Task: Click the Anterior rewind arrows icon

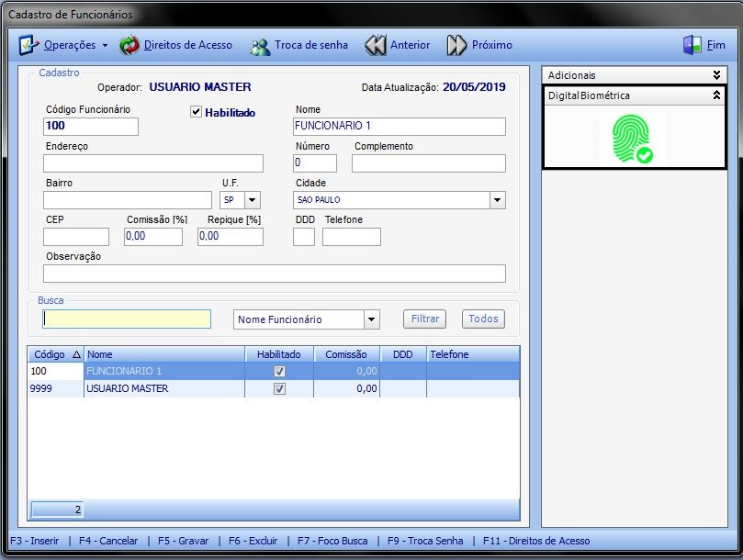Action: pos(376,46)
